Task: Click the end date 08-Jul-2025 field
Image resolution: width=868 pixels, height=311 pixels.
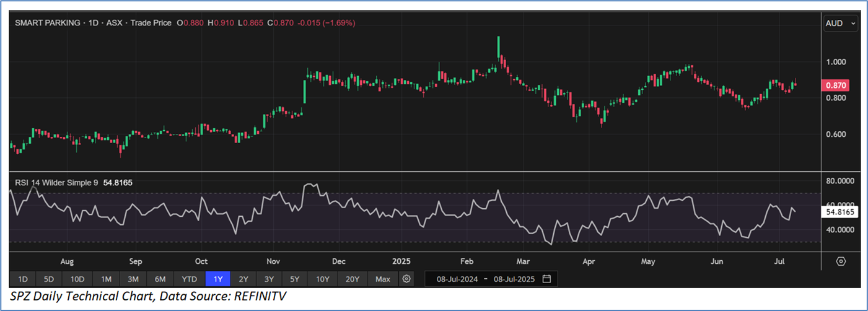Action: coord(514,279)
